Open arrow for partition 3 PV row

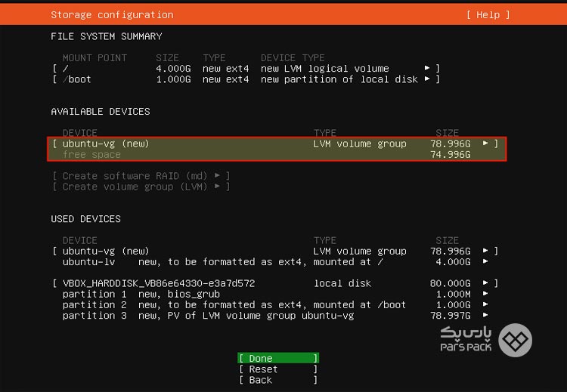click(x=485, y=315)
